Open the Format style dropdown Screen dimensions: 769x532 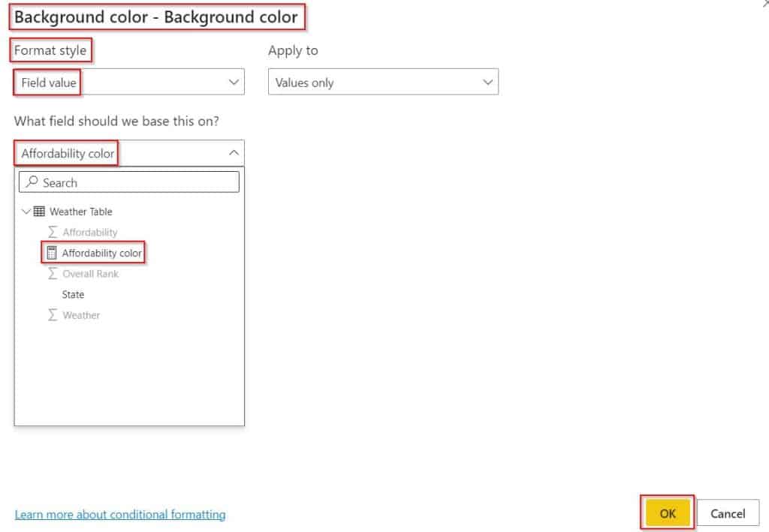[x=129, y=82]
